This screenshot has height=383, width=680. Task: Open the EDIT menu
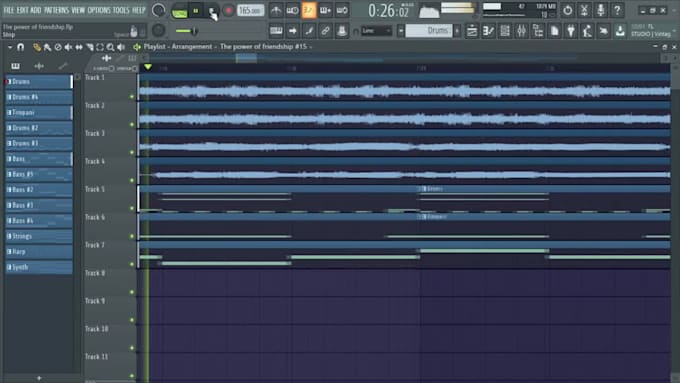pyautogui.click(x=22, y=10)
